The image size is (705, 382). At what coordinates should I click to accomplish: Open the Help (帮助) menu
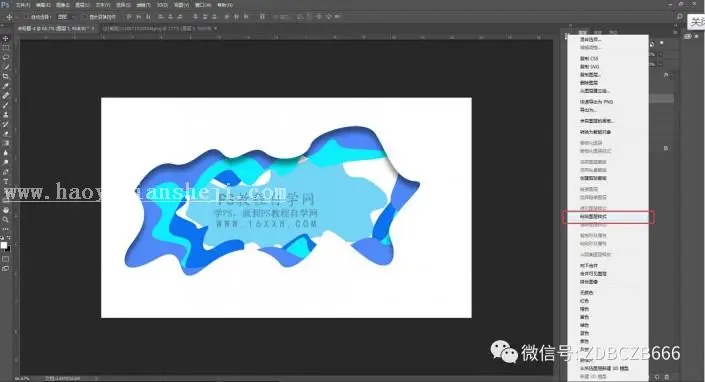[x=225, y=5]
